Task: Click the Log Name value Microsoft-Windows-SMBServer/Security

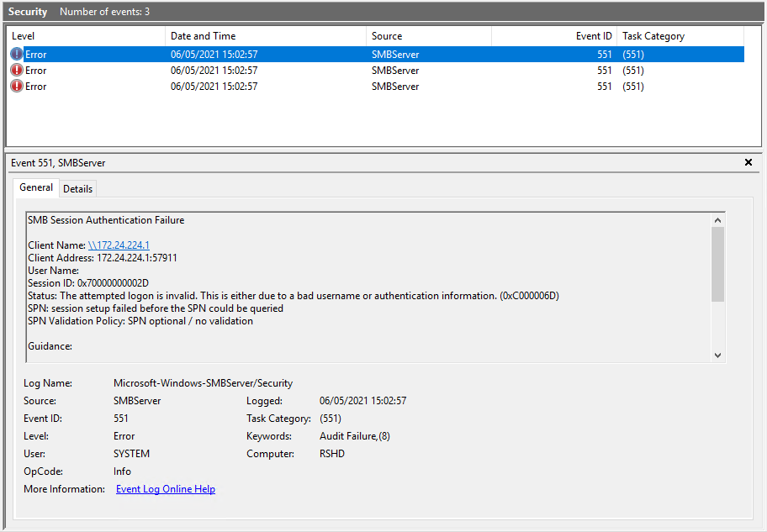Action: (x=203, y=383)
